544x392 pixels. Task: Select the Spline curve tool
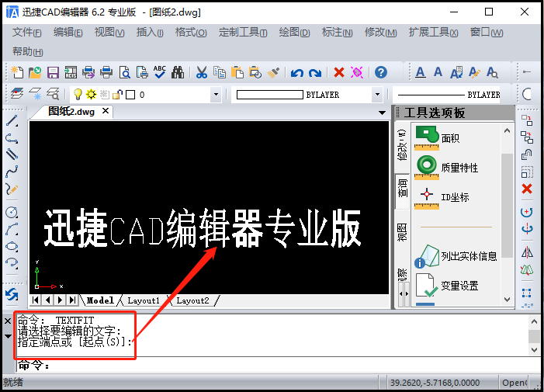coord(12,171)
